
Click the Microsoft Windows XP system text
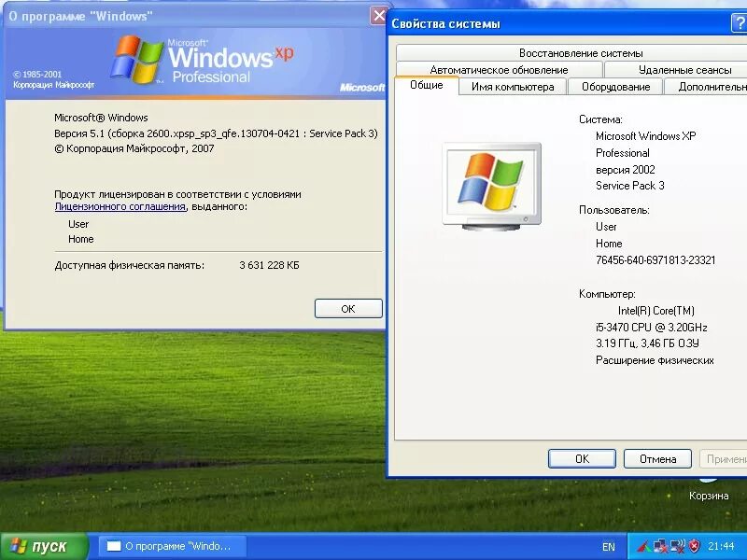click(x=645, y=136)
